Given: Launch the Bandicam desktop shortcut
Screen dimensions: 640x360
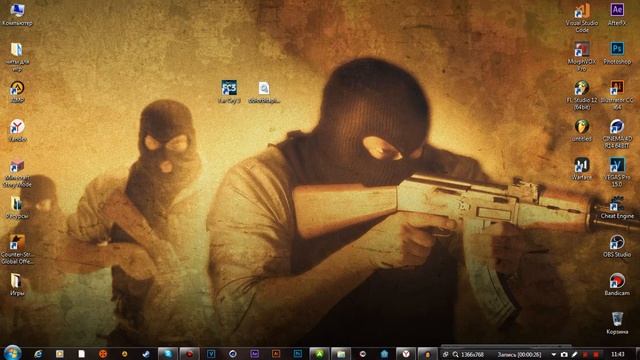Looking at the screenshot, I should pyautogui.click(x=617, y=284).
